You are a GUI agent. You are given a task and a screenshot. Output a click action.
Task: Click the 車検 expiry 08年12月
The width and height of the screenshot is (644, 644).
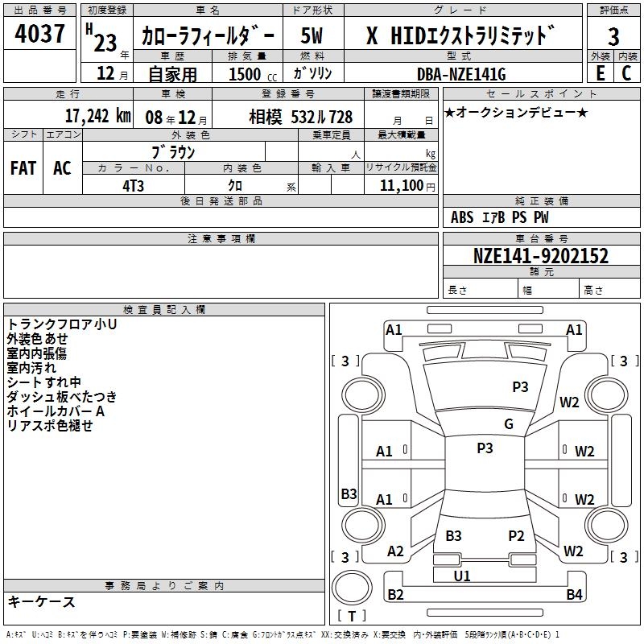[x=176, y=118]
